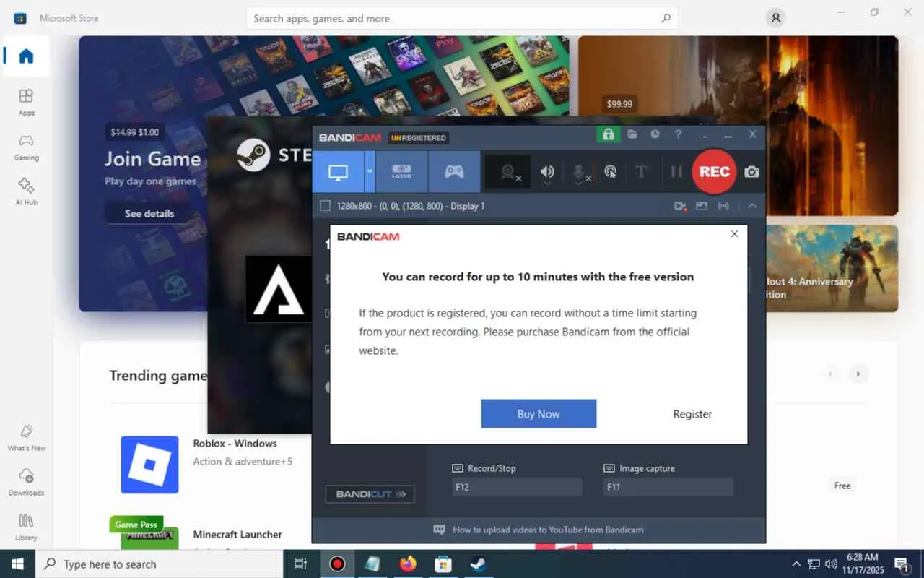Click the Microsoft Store search box
Image resolution: width=924 pixels, height=578 pixels.
[x=462, y=19]
